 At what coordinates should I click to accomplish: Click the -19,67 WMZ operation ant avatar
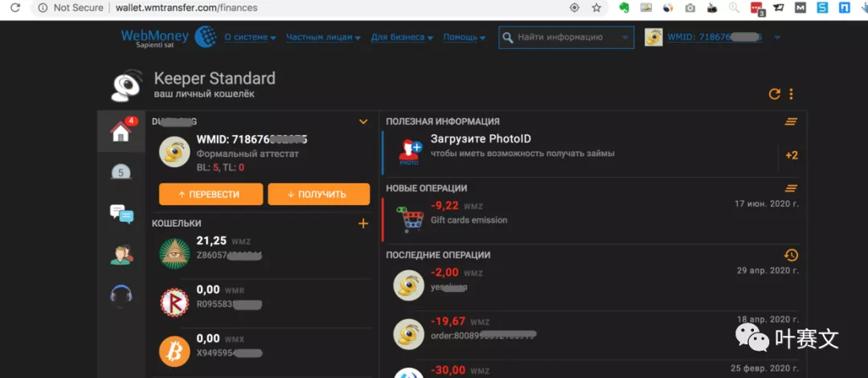pos(408,335)
